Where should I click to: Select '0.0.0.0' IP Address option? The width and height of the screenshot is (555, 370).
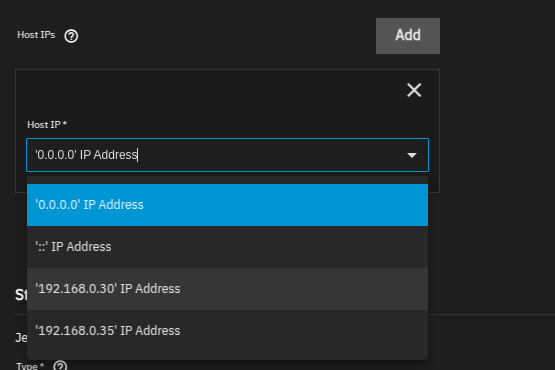[x=227, y=205]
